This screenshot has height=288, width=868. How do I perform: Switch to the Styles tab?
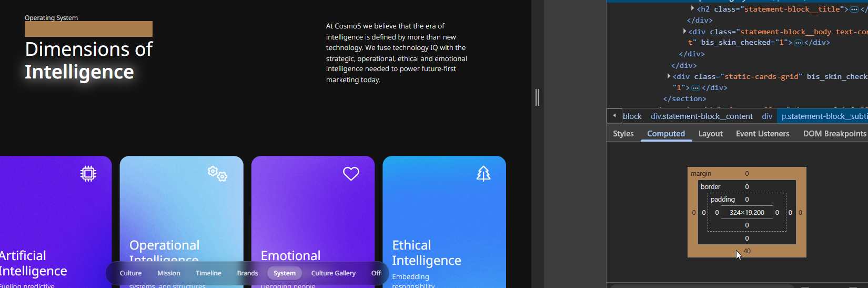623,134
